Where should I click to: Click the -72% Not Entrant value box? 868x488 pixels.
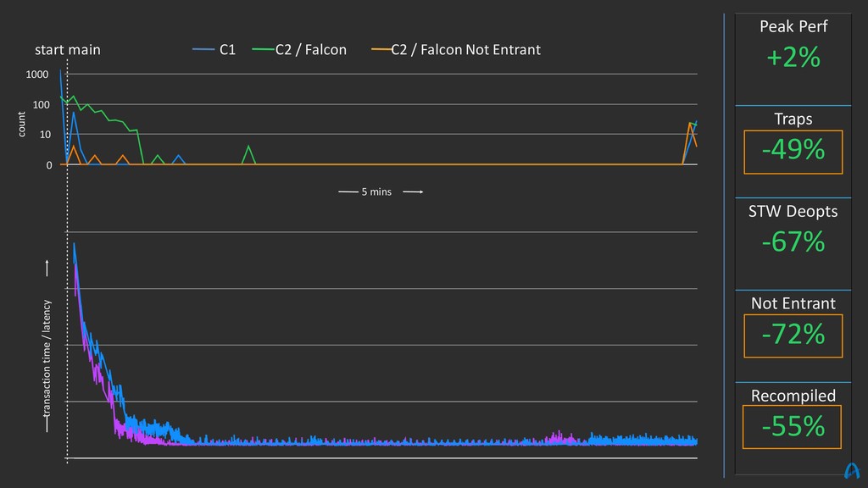point(793,335)
